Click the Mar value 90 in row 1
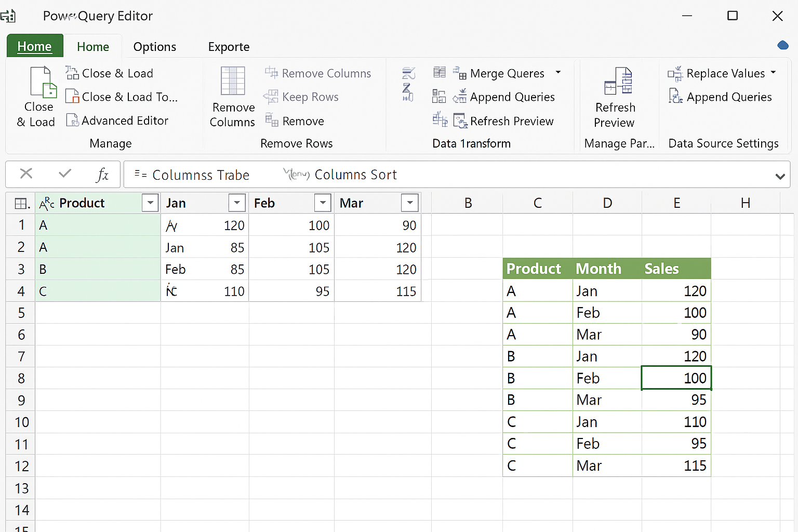 tap(378, 225)
